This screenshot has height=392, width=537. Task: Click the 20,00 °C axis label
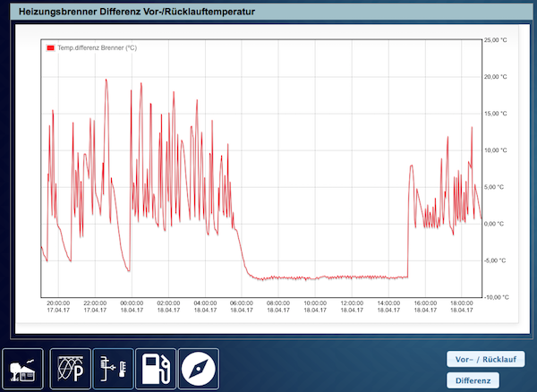[495, 77]
